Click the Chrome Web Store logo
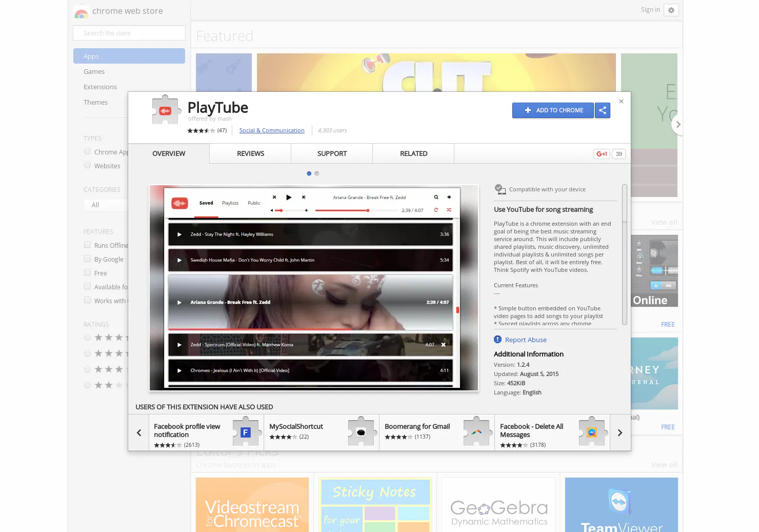 tap(81, 12)
